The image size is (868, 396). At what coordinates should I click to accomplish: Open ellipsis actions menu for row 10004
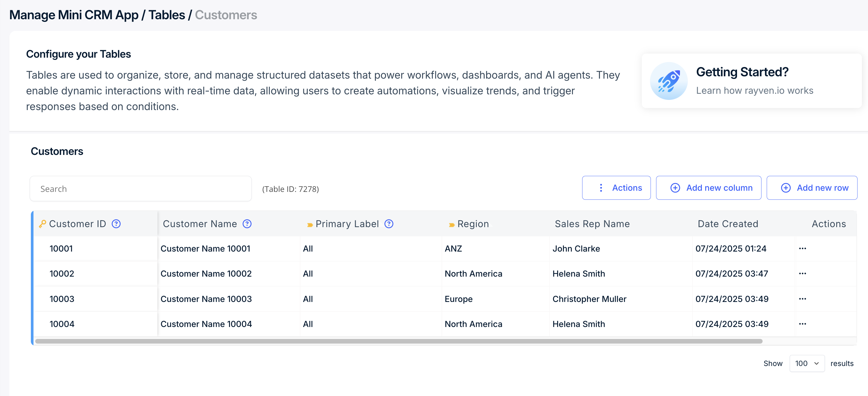[802, 324]
